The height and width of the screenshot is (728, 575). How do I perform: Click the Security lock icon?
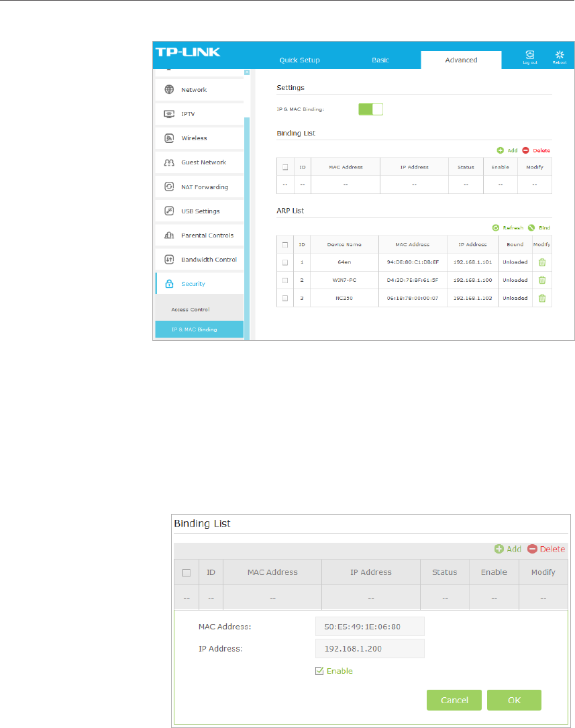point(169,284)
